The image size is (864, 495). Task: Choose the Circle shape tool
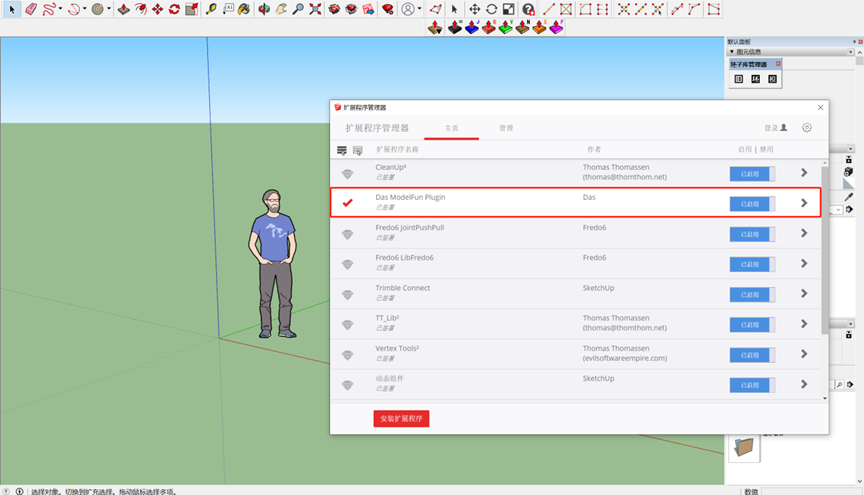click(98, 9)
